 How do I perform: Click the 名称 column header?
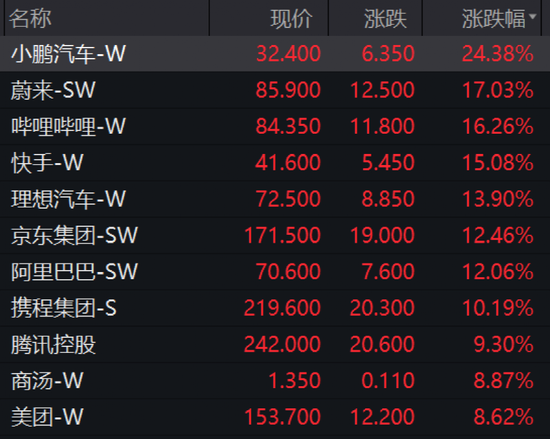click(31, 19)
